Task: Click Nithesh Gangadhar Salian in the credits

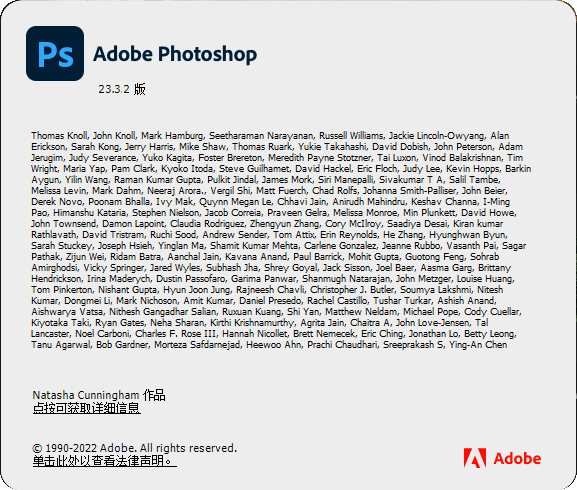Action: pyautogui.click(x=162, y=312)
